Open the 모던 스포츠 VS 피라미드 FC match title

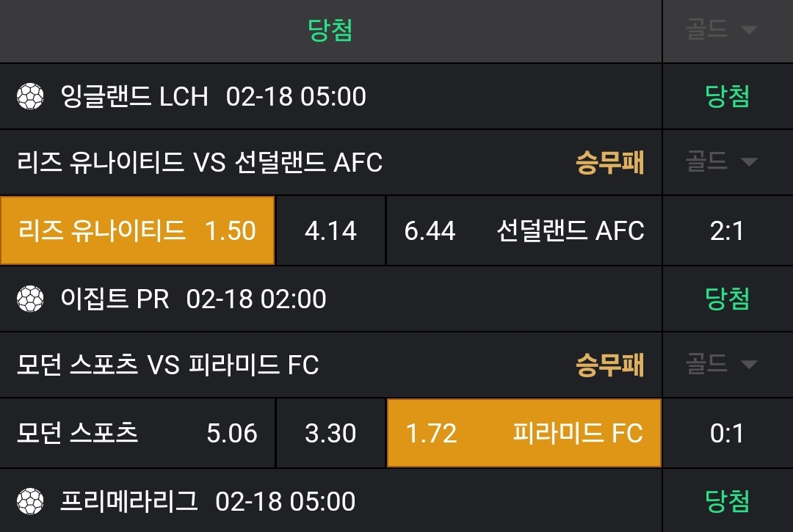click(x=168, y=364)
